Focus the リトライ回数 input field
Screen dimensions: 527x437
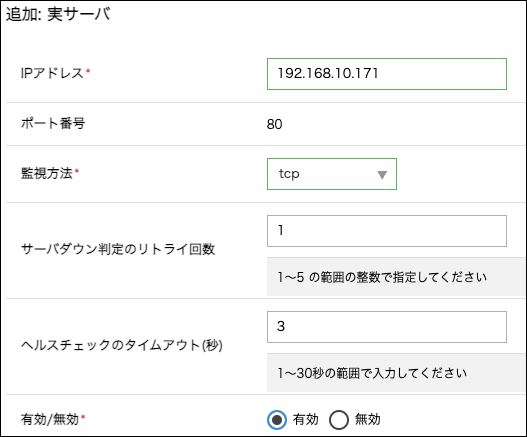coord(387,231)
